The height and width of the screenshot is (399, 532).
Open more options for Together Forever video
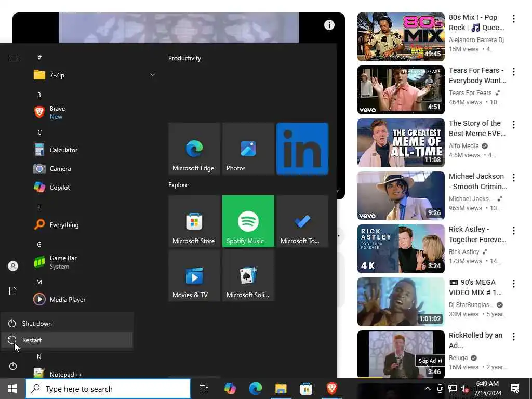(514, 231)
